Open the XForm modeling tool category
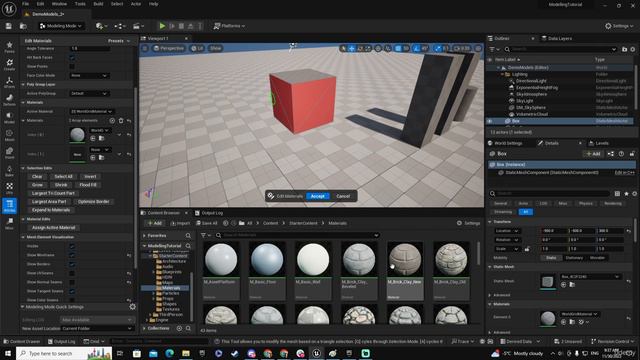 (x=9, y=82)
